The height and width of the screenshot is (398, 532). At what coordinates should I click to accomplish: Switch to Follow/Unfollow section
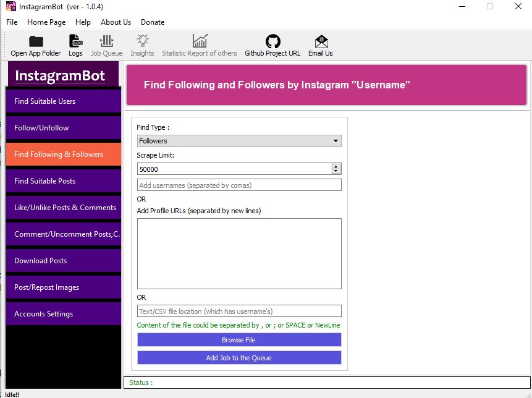click(64, 127)
